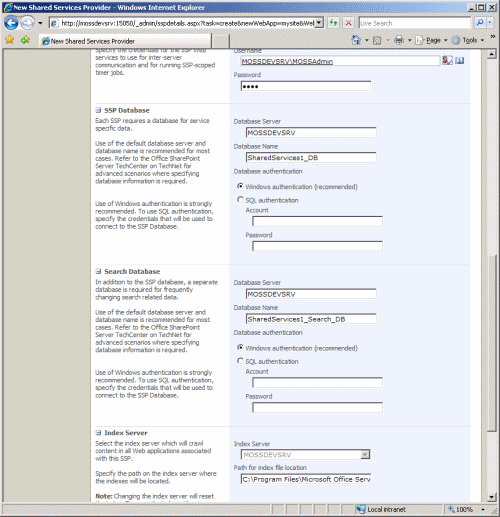Screen dimensions: 500x517
Task: Click the red Stop loading icon
Action: point(348,23)
